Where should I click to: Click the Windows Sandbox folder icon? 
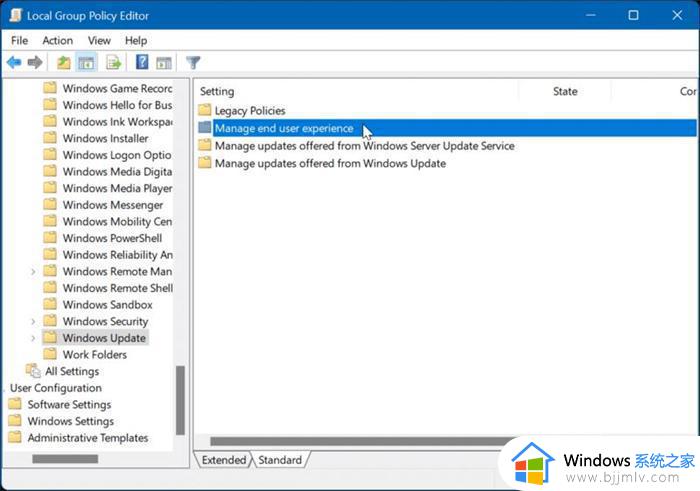tap(50, 304)
